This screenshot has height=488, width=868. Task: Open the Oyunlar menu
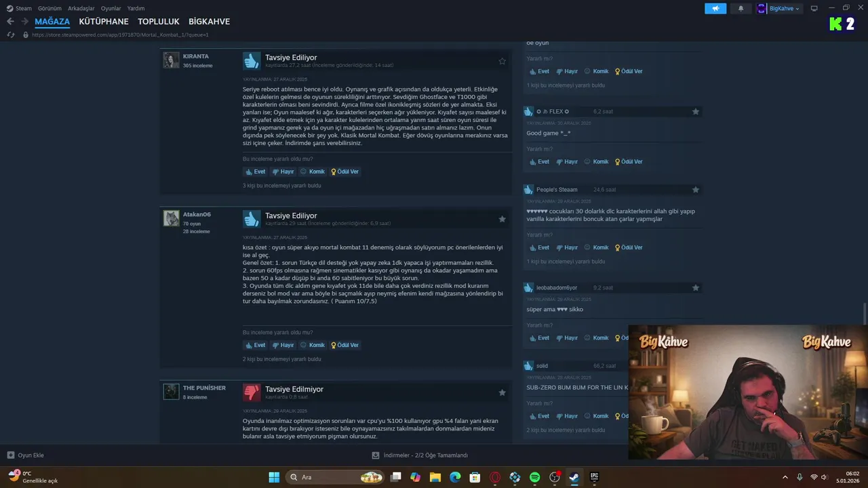pyautogui.click(x=111, y=8)
